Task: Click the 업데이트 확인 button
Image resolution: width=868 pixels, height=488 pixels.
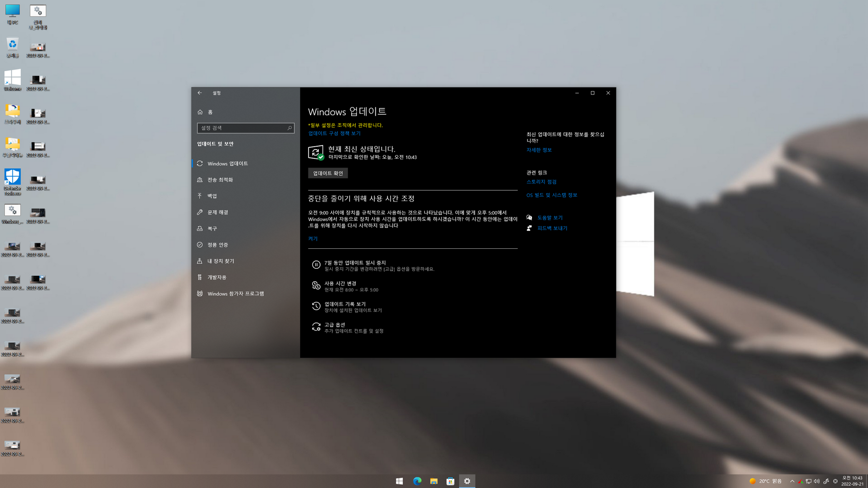Action: pos(328,173)
